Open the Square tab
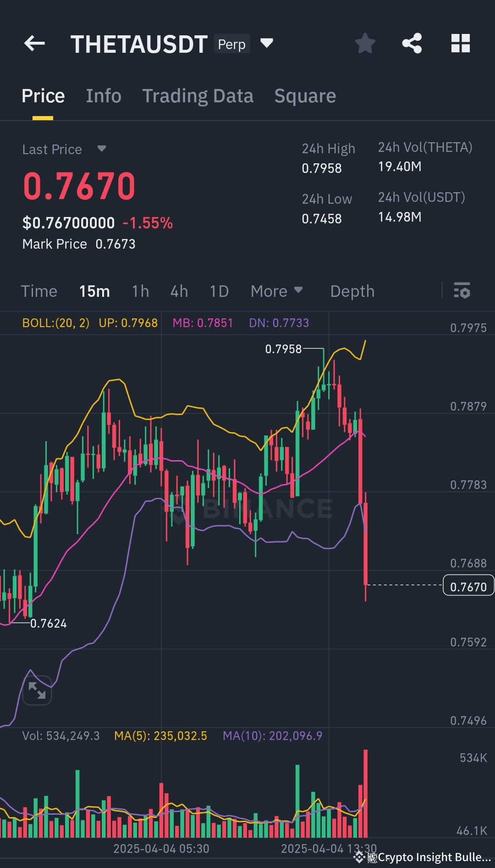The image size is (495, 868). click(x=305, y=96)
